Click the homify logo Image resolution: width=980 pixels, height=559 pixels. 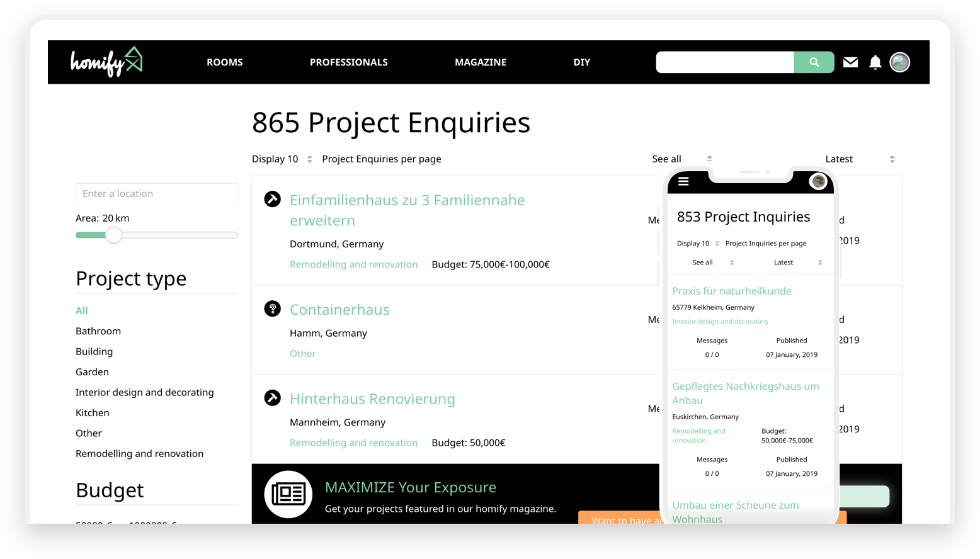106,62
